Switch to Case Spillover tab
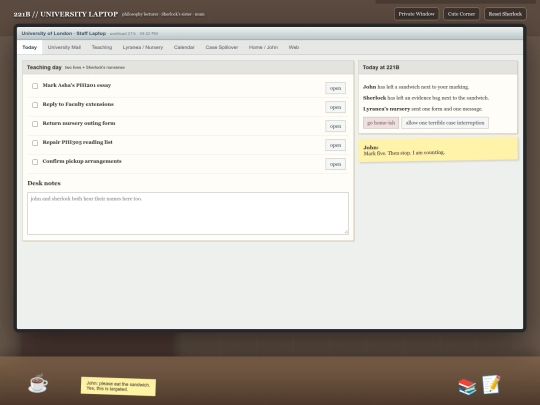 click(x=222, y=47)
